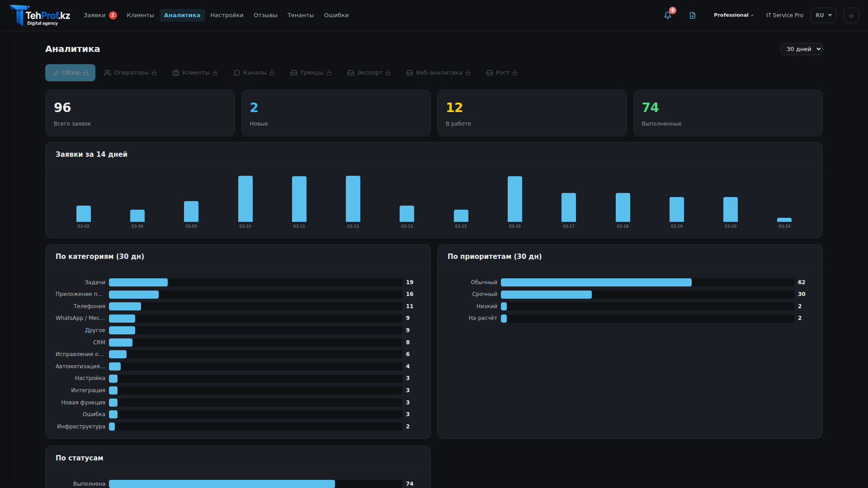The height and width of the screenshot is (488, 868).
Task: Open the notifications bell icon
Action: pos(667,15)
